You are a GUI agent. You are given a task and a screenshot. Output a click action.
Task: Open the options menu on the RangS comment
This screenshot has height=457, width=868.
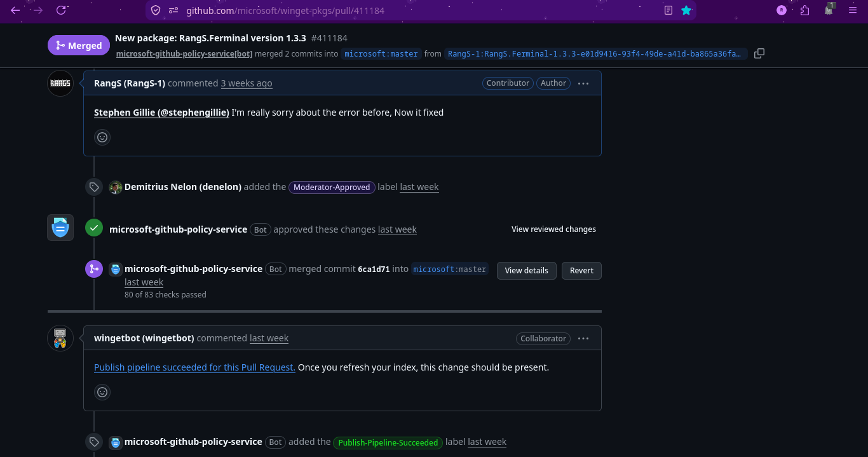tap(584, 83)
